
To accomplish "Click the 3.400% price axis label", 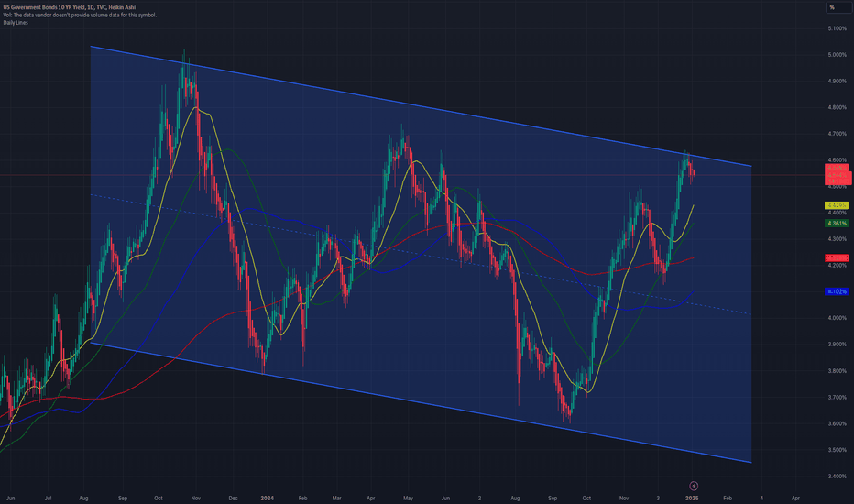I will (837, 477).
